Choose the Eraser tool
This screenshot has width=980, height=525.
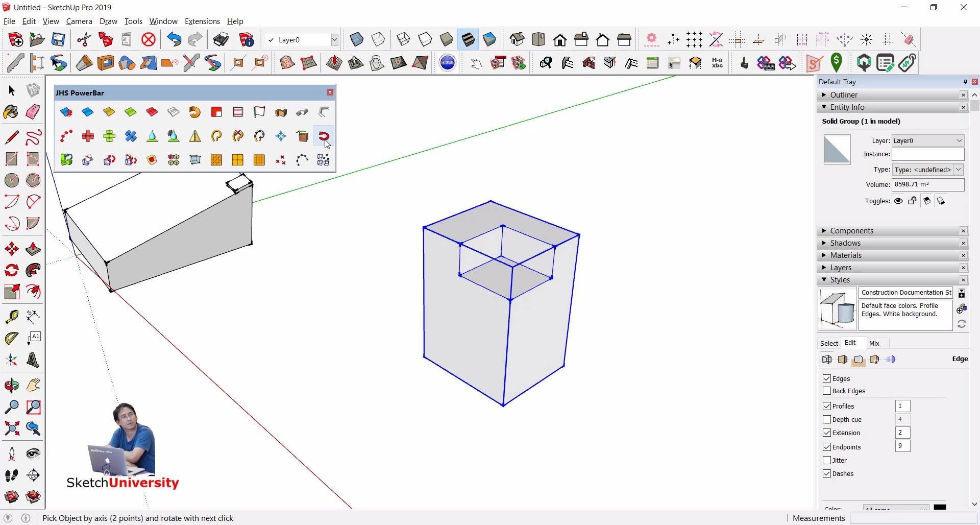click(33, 112)
